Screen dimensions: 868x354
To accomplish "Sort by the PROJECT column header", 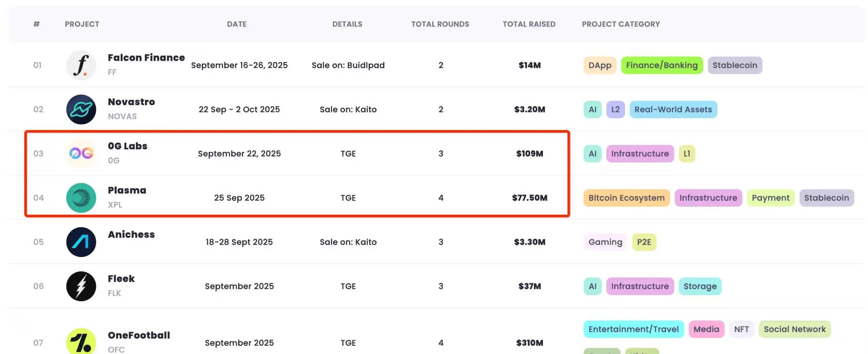I will pos(82,24).
